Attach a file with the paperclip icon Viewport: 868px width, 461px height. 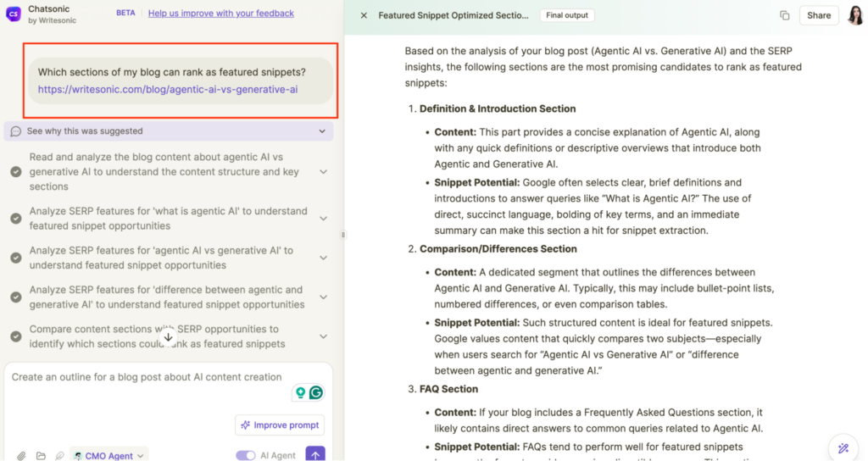(x=21, y=456)
